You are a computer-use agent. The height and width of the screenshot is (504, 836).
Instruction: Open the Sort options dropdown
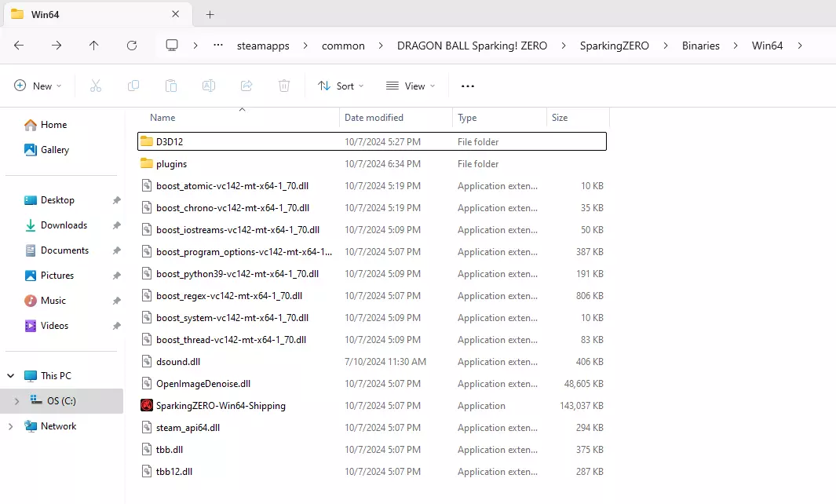point(341,86)
